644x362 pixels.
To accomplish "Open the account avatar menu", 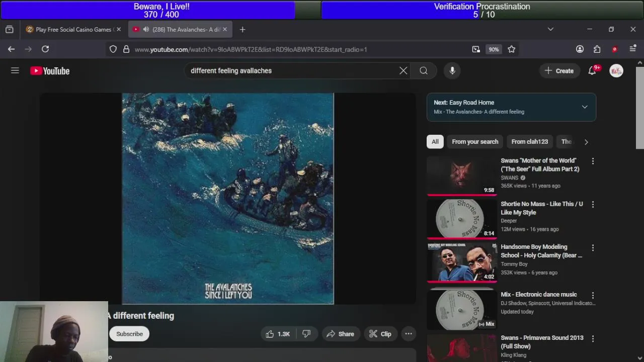I will click(616, 71).
